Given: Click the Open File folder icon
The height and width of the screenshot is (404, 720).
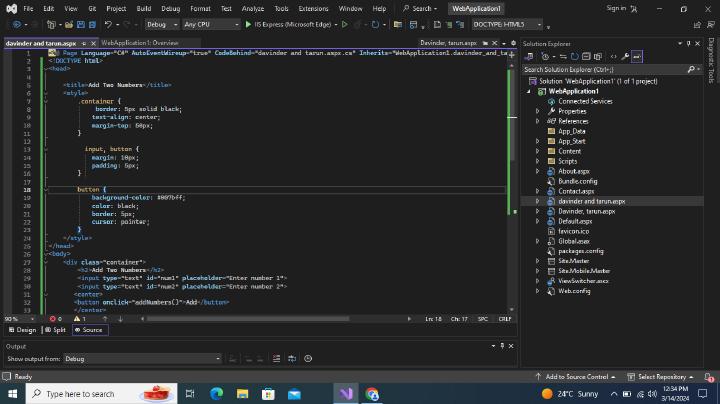Looking at the screenshot, I should pos(69,24).
